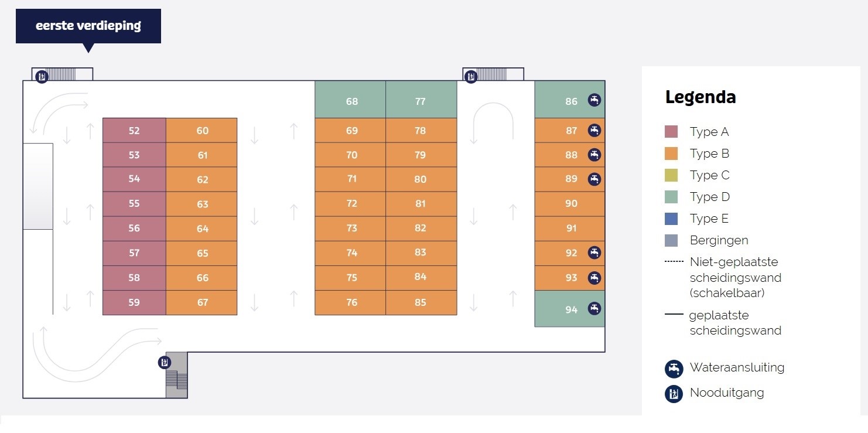Click emergency exit icon at bottom staircase
The width and height of the screenshot is (868, 433).
pyautogui.click(x=165, y=362)
